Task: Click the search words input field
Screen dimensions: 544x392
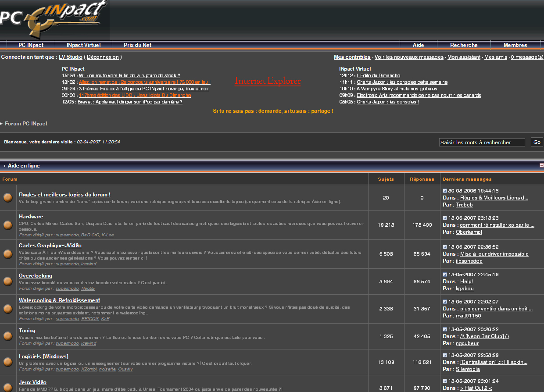Action: 482,143
